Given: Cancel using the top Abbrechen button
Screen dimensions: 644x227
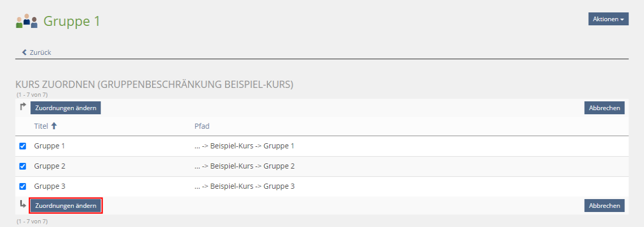Looking at the screenshot, I should pos(604,108).
